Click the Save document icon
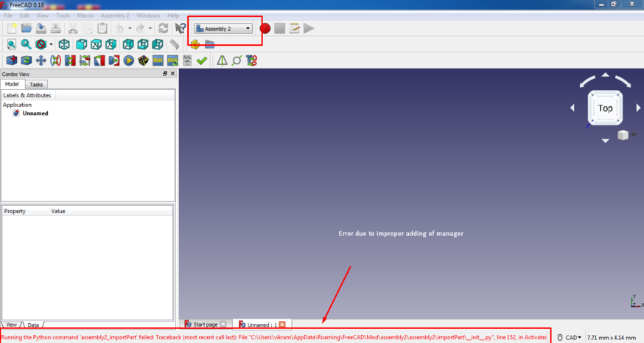Viewport: 644px width, 343px height. (41, 28)
